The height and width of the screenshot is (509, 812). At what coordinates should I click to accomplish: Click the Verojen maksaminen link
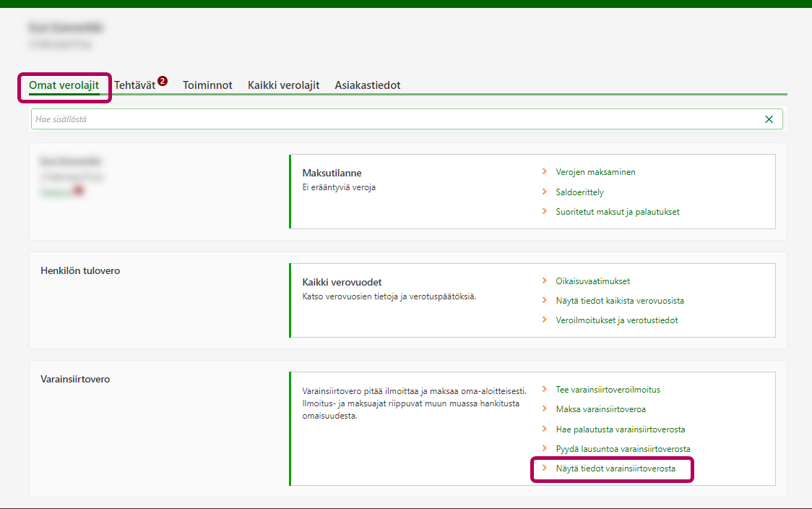click(595, 172)
